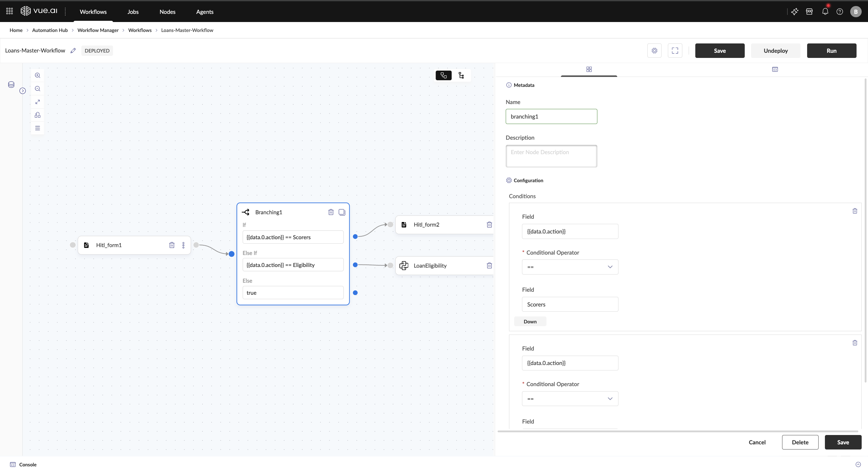This screenshot has height=470, width=868.
Task: Toggle the Branching1 node selection checkbox
Action: pos(342,212)
